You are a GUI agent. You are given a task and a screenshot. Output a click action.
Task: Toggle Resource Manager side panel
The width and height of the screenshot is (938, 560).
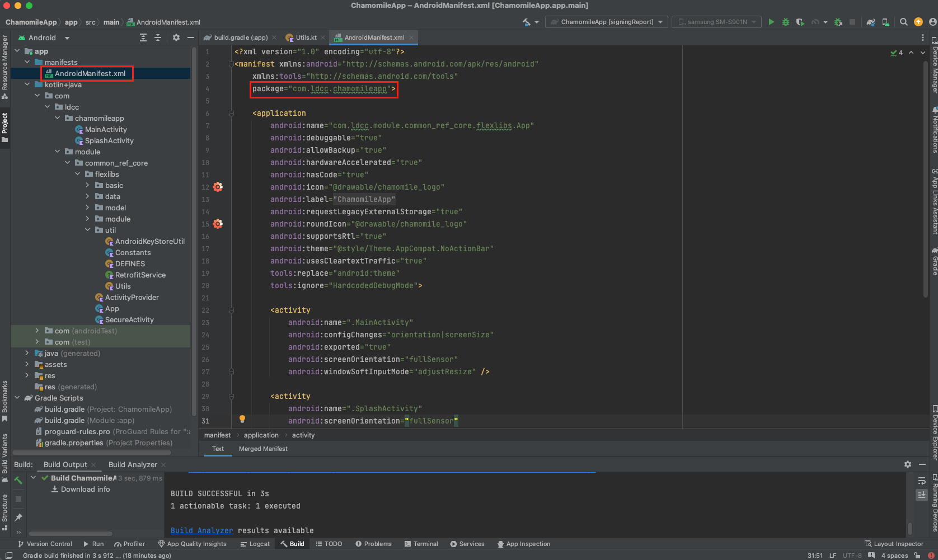[x=5, y=68]
